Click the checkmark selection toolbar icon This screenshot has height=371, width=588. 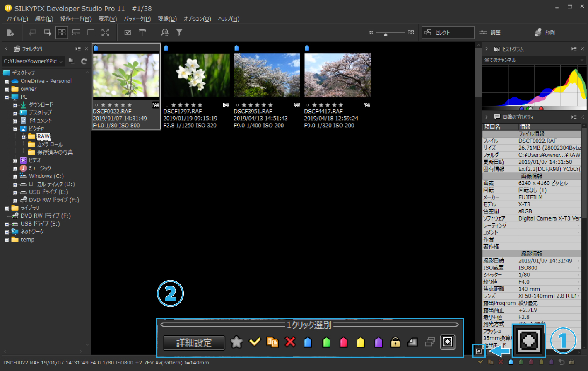(x=128, y=32)
